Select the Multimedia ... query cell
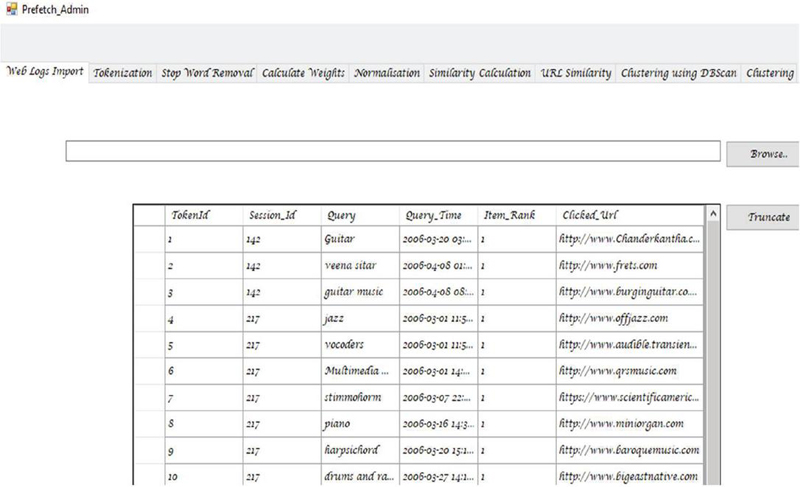The height and width of the screenshot is (487, 800). (x=361, y=371)
